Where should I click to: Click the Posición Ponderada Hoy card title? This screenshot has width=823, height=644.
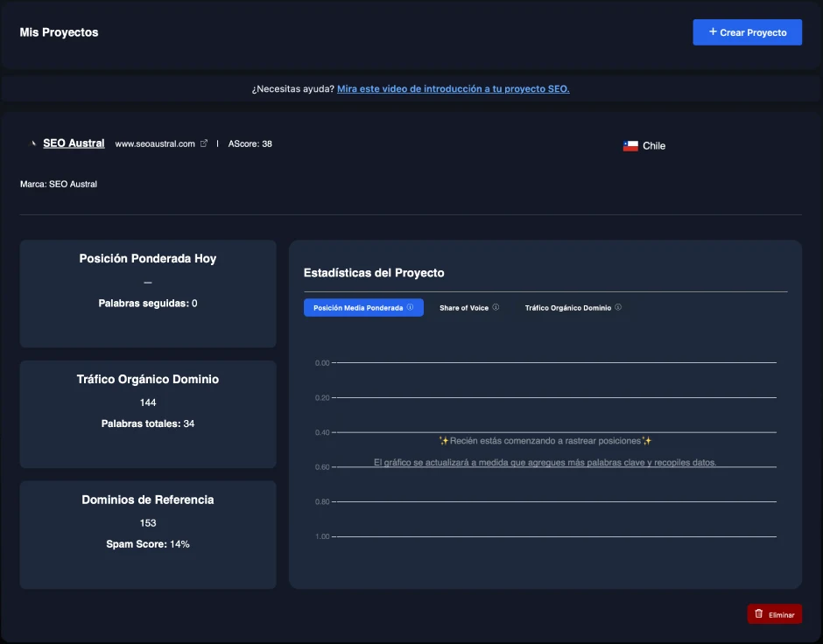point(147,258)
